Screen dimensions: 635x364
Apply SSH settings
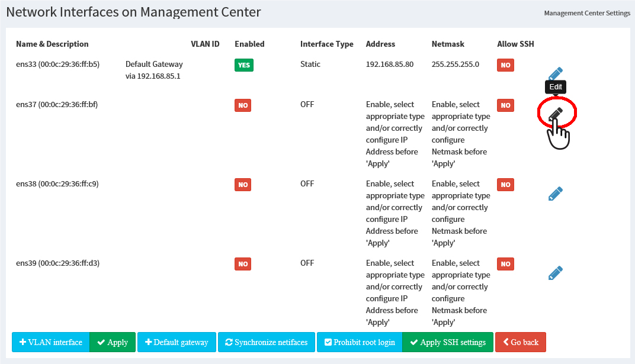click(x=448, y=342)
